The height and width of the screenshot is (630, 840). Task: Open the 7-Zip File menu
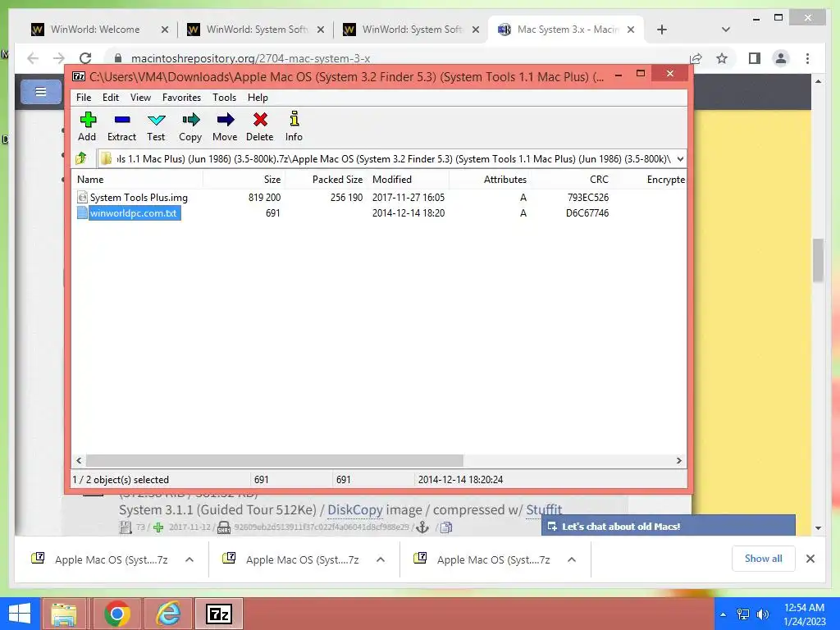pos(84,98)
